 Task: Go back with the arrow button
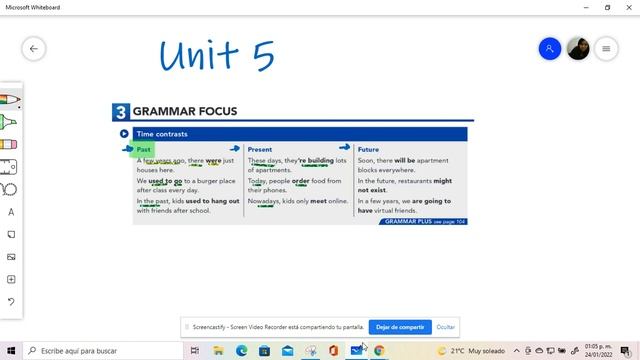[x=33, y=49]
